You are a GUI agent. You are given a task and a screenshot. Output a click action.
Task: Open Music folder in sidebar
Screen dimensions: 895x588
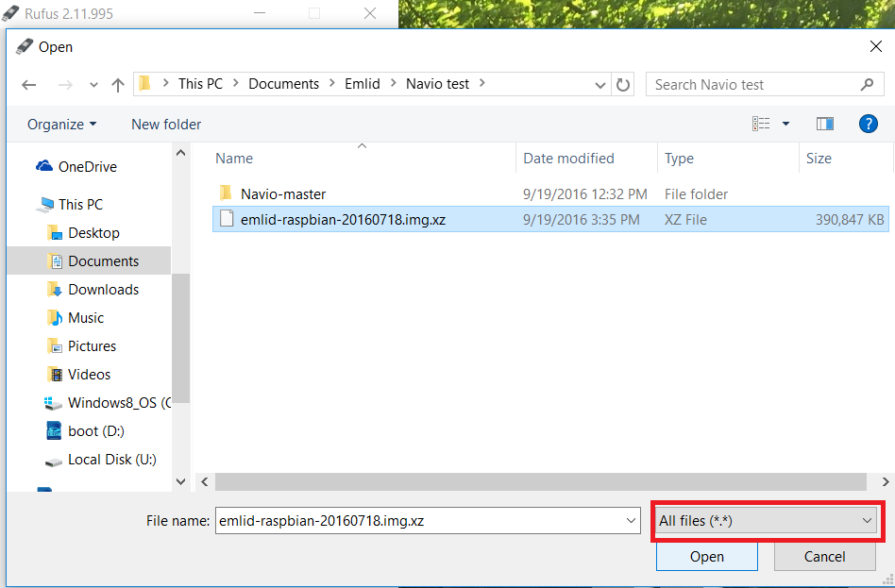pos(86,318)
